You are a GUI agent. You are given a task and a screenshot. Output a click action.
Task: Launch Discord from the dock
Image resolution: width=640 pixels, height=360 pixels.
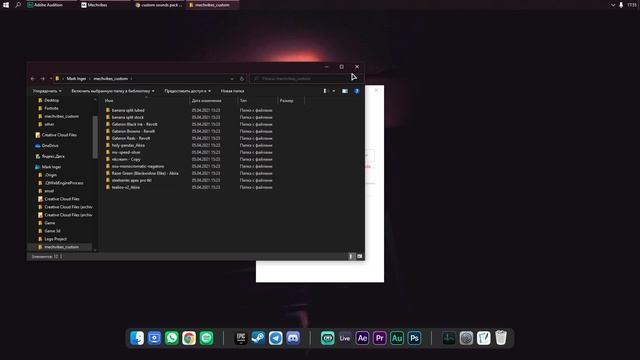point(293,338)
